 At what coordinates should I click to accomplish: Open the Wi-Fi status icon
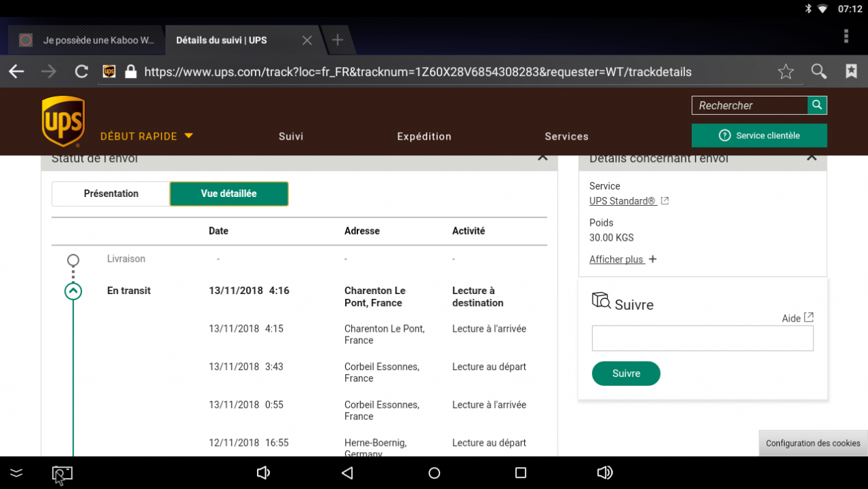(x=823, y=9)
